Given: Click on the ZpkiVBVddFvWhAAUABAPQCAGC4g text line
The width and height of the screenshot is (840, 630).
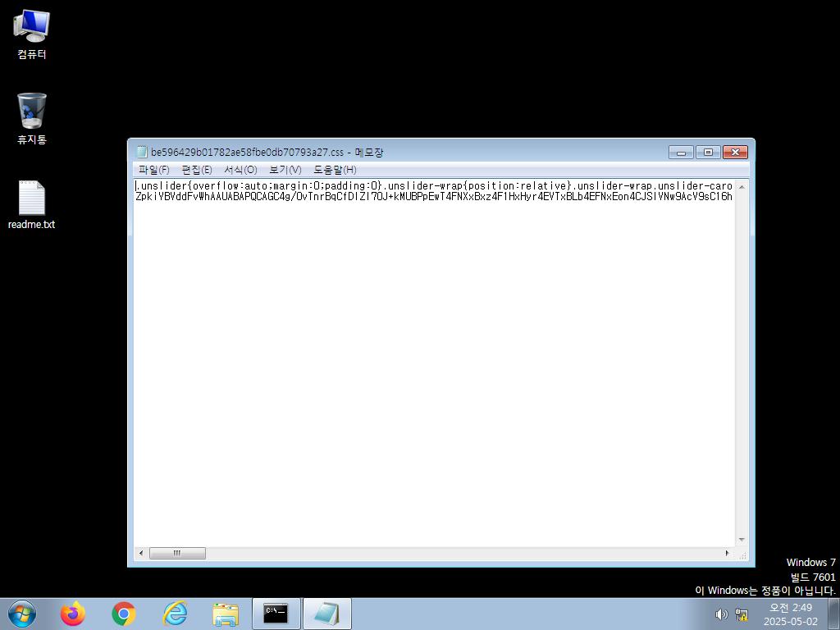Looking at the screenshot, I should (433, 197).
